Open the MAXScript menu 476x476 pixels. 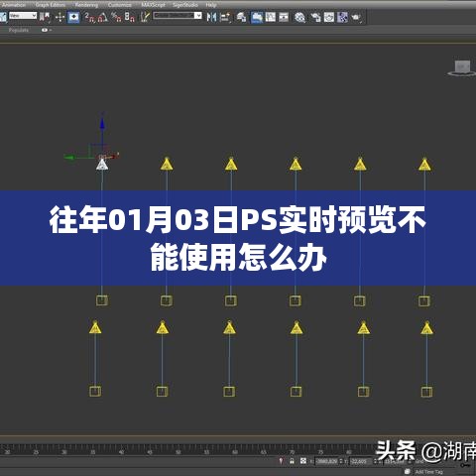[153, 5]
